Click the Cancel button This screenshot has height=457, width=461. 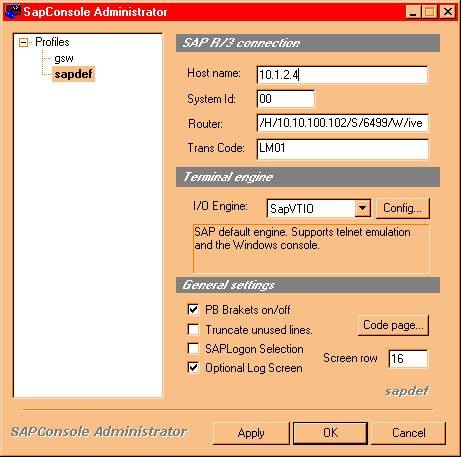pyautogui.click(x=409, y=433)
